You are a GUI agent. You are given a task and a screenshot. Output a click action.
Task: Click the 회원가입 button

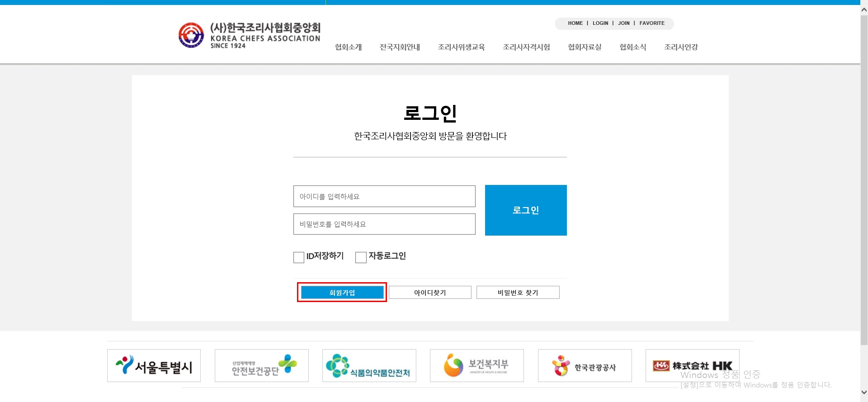click(342, 293)
